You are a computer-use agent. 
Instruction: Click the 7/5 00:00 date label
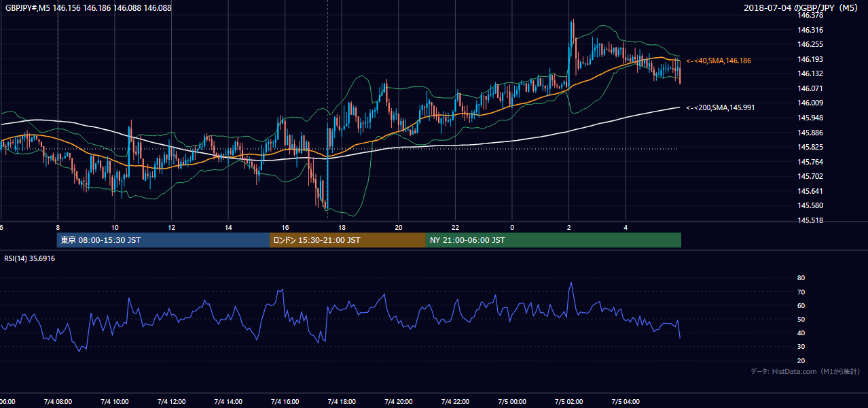tap(511, 401)
